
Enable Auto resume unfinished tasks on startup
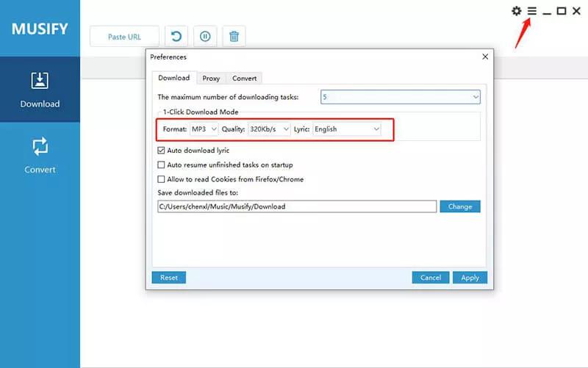(x=161, y=165)
